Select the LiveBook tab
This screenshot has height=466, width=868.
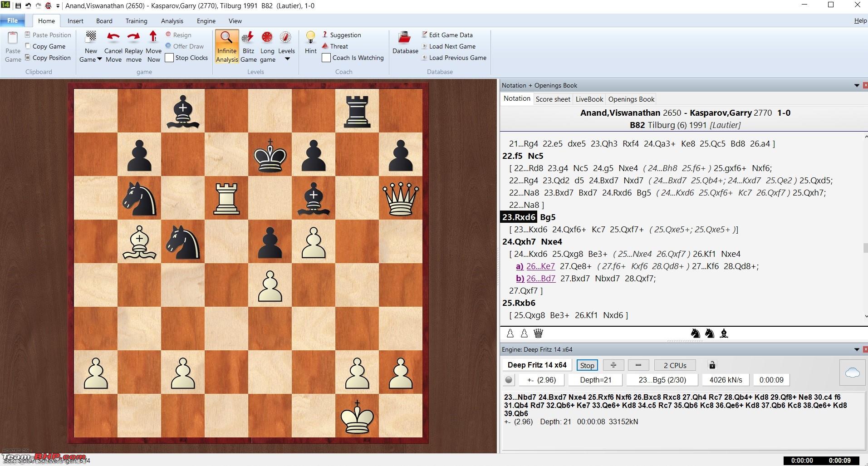tap(589, 99)
